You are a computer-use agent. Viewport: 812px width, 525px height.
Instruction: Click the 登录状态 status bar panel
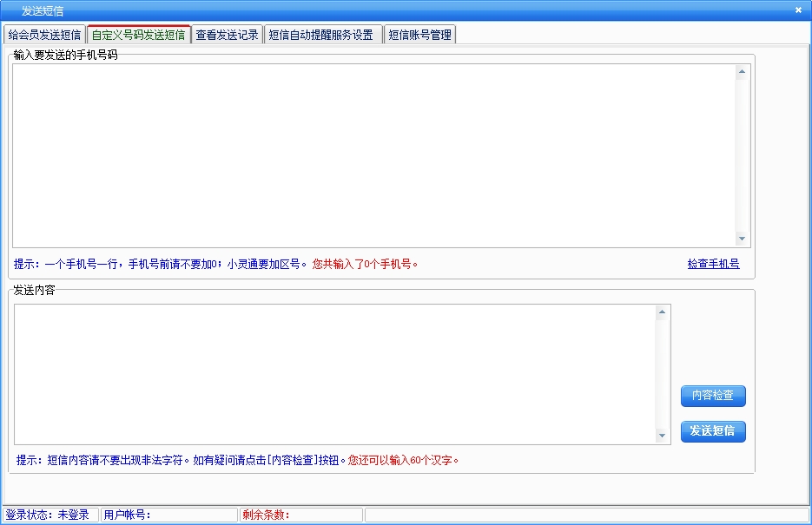coord(50,515)
